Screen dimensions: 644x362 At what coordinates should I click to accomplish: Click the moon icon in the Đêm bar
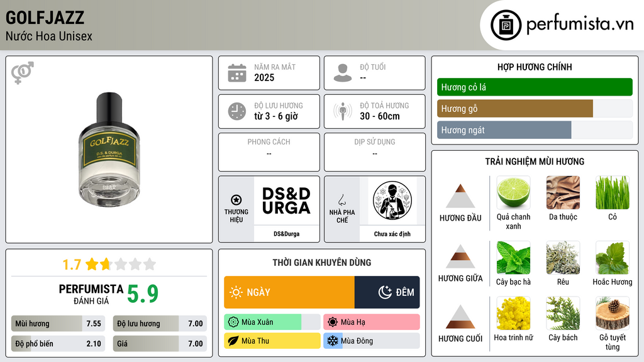click(385, 292)
